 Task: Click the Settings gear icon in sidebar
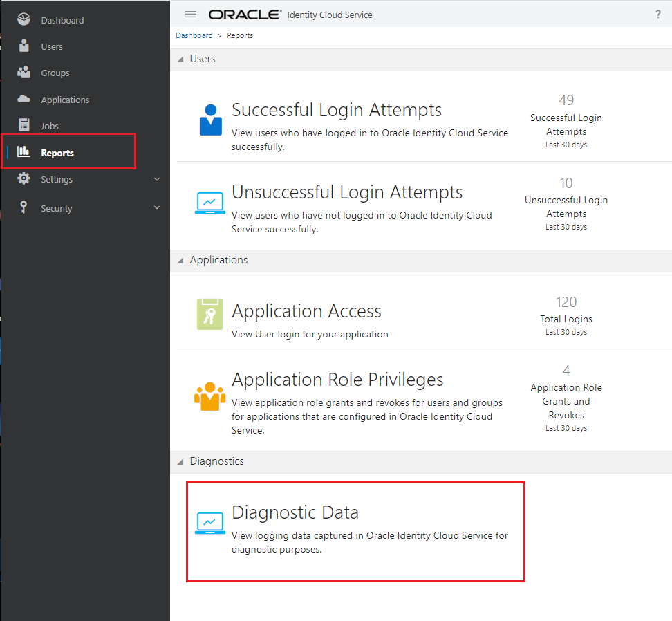pyautogui.click(x=24, y=178)
